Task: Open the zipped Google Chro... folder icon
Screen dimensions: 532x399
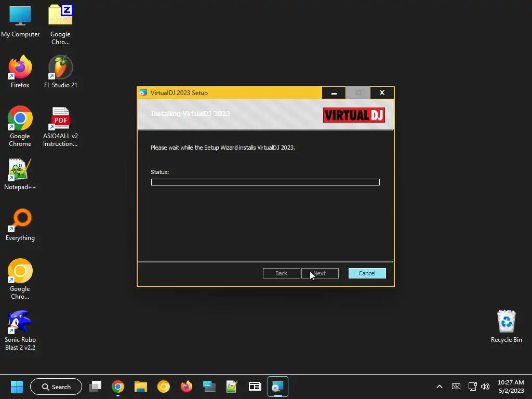Action: [60, 24]
